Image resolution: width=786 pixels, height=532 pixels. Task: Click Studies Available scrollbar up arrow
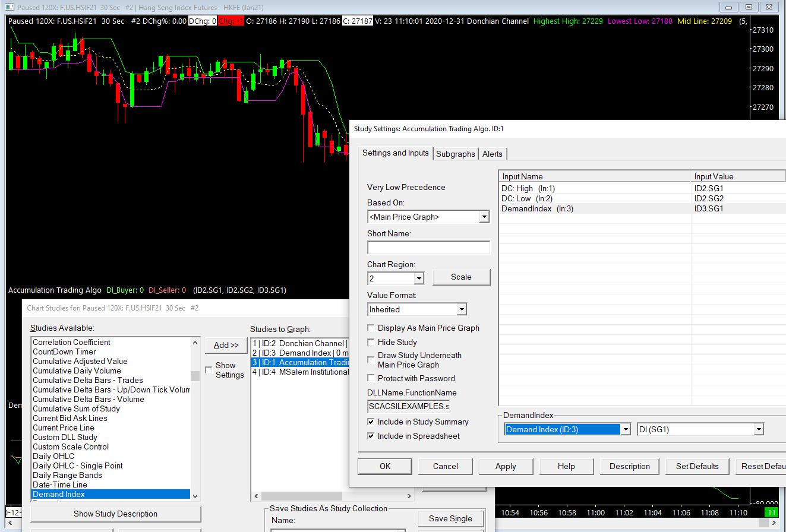click(x=195, y=343)
